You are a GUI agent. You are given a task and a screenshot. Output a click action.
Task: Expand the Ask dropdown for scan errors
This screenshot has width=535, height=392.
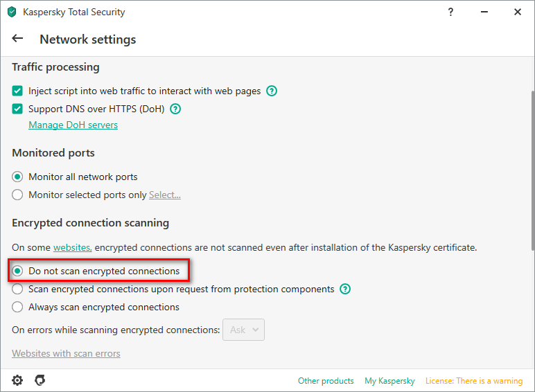point(244,330)
